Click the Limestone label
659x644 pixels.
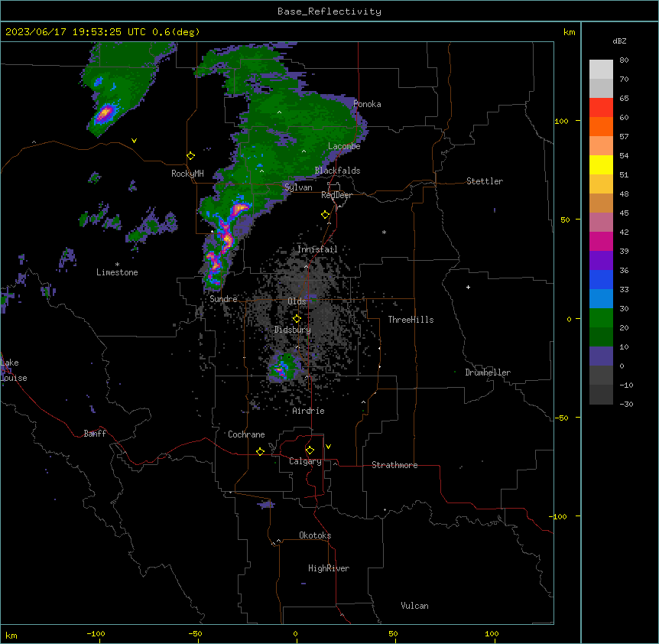(117, 272)
